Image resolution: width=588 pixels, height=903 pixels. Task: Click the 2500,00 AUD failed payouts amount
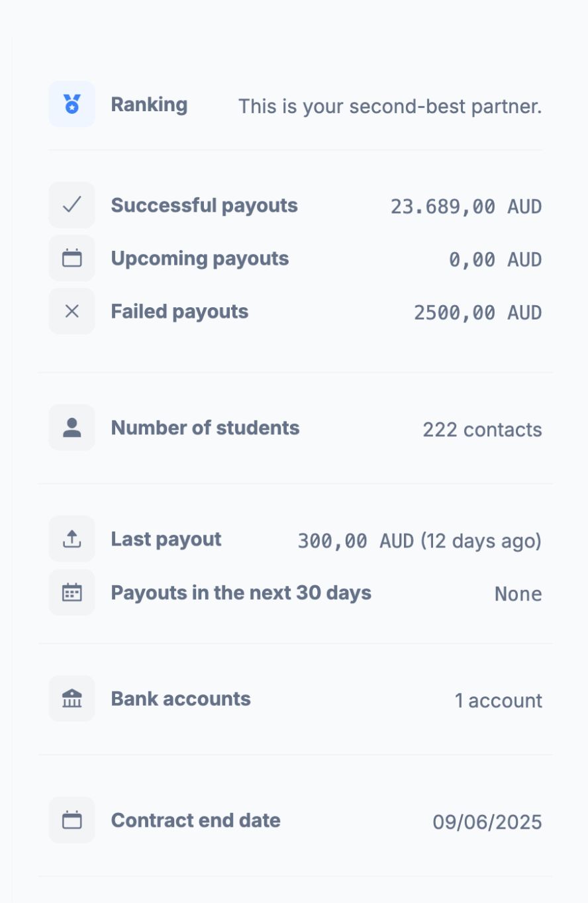[x=478, y=313]
